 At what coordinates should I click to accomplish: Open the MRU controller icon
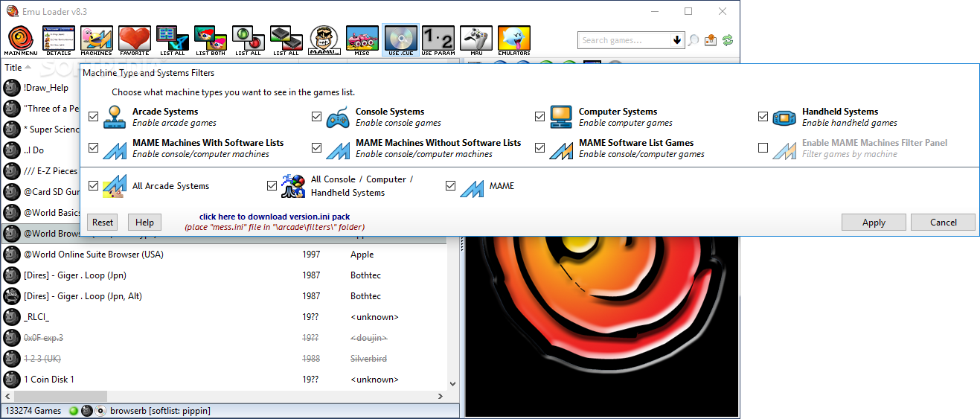476,41
